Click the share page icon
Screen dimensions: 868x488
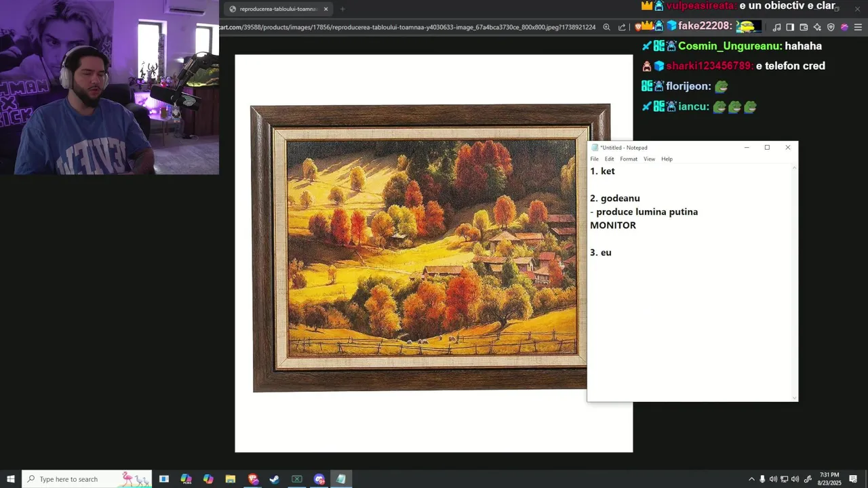click(622, 27)
